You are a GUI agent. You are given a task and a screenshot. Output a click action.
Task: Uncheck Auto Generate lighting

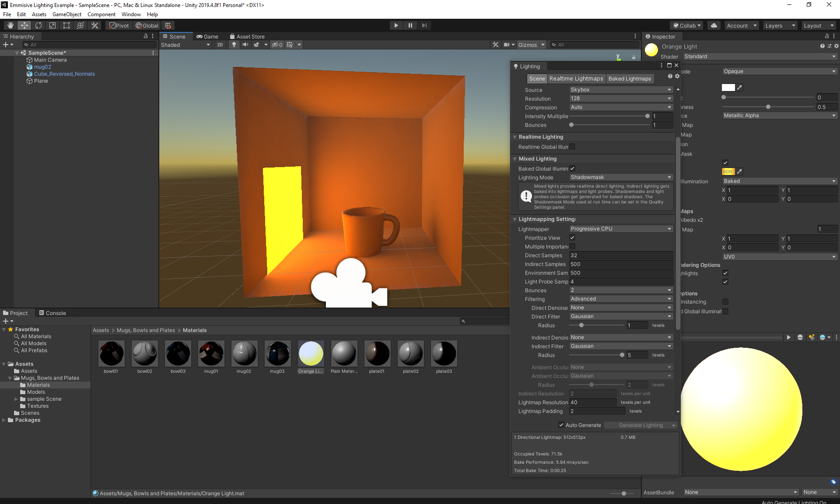[561, 425]
